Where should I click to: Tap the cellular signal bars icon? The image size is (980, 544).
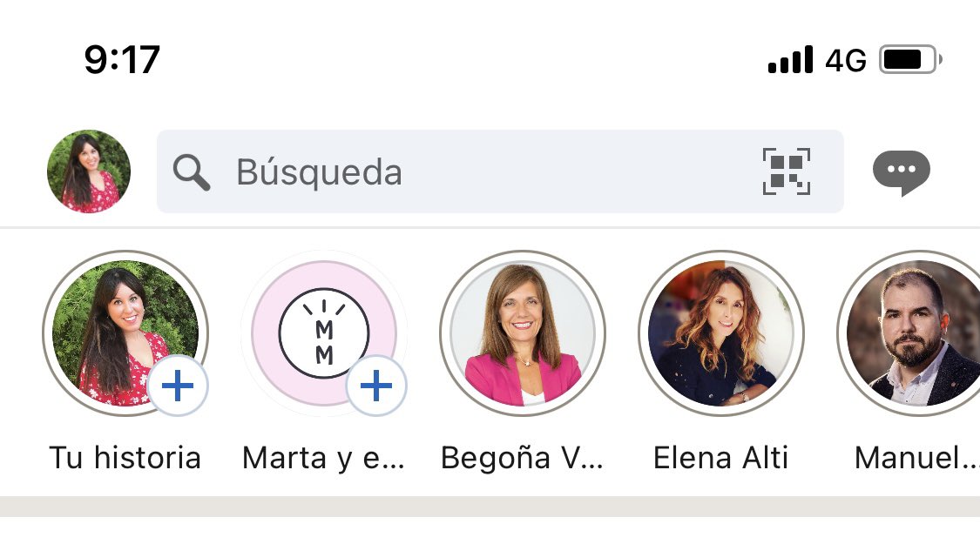coord(790,60)
